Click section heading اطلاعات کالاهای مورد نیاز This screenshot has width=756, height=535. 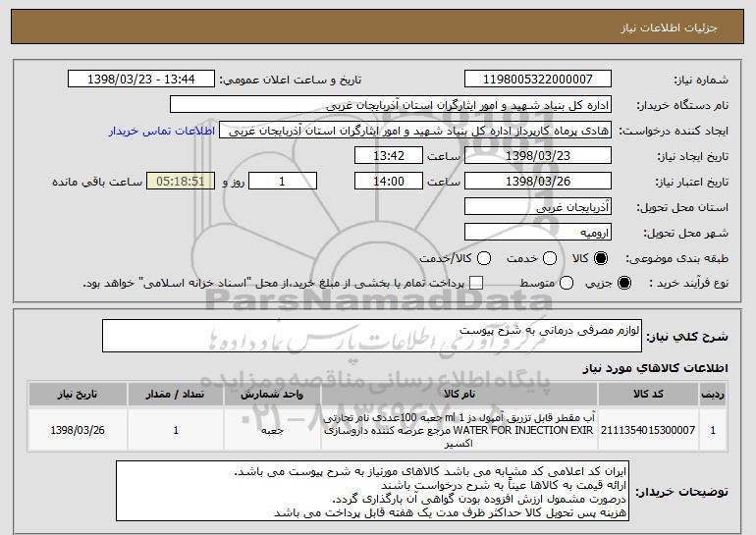point(655,368)
